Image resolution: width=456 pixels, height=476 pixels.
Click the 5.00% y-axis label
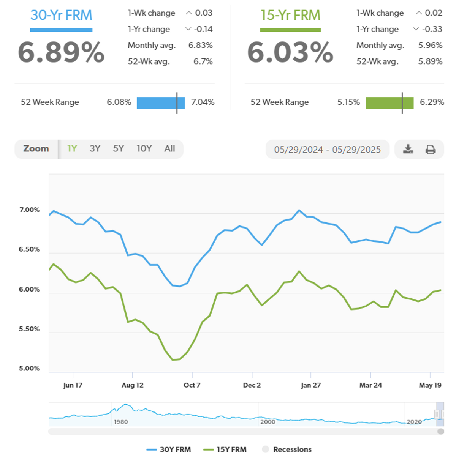click(x=30, y=369)
